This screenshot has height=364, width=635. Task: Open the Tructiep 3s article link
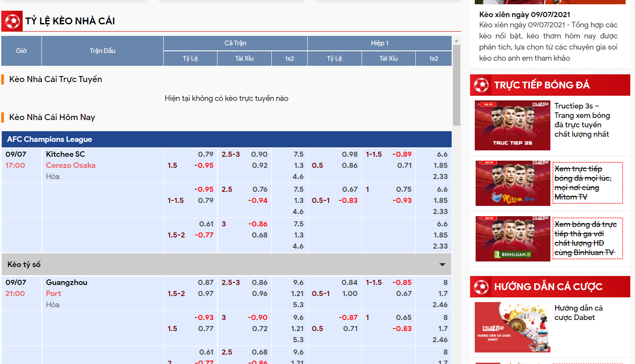[x=582, y=120]
